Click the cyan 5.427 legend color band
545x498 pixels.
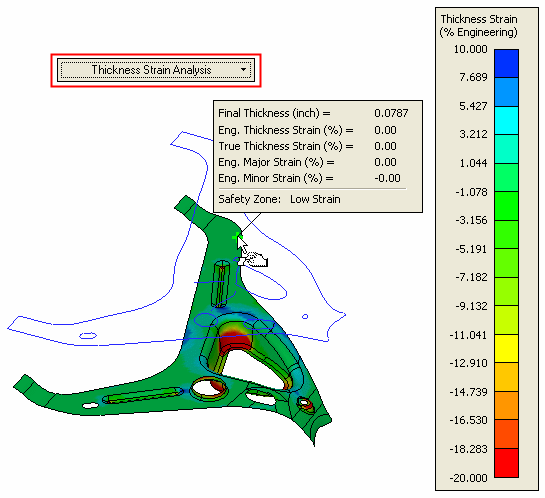click(x=506, y=120)
